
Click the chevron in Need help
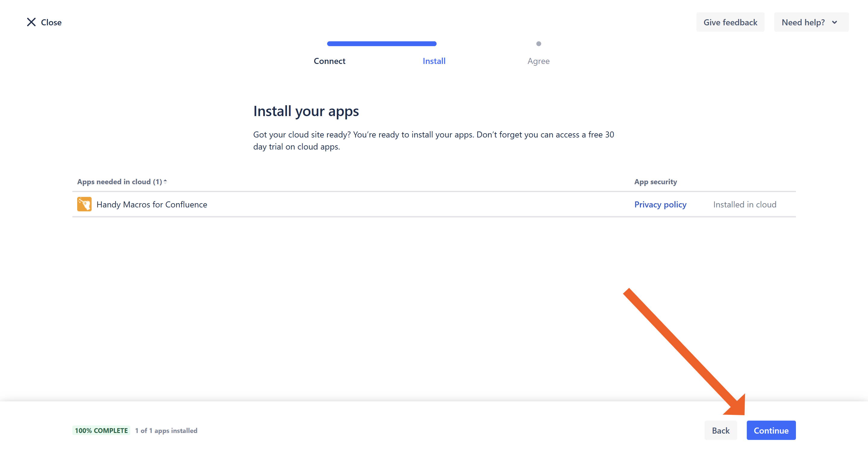[834, 22]
